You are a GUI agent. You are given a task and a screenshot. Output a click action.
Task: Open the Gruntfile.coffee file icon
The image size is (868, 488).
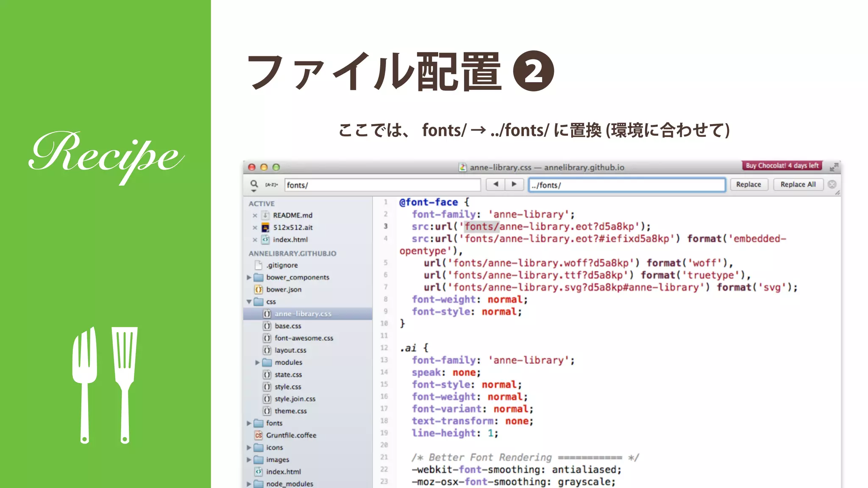pos(259,435)
